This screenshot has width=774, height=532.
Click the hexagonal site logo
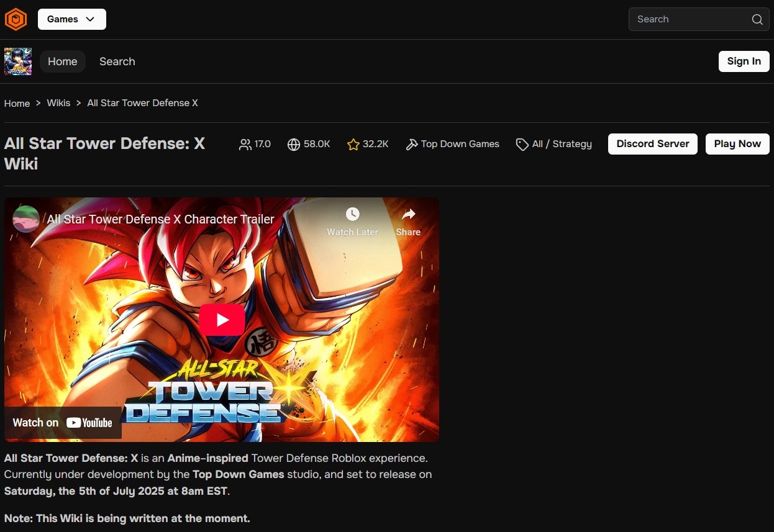point(16,19)
